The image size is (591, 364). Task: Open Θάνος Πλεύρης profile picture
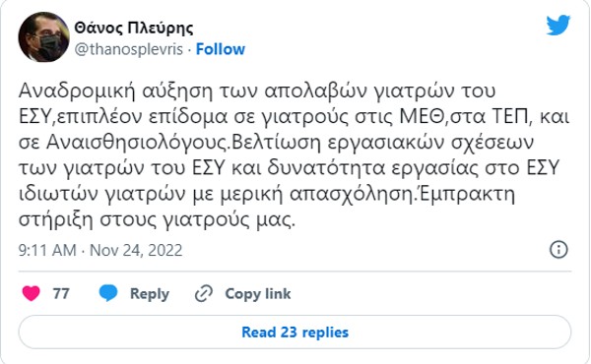coord(43,36)
